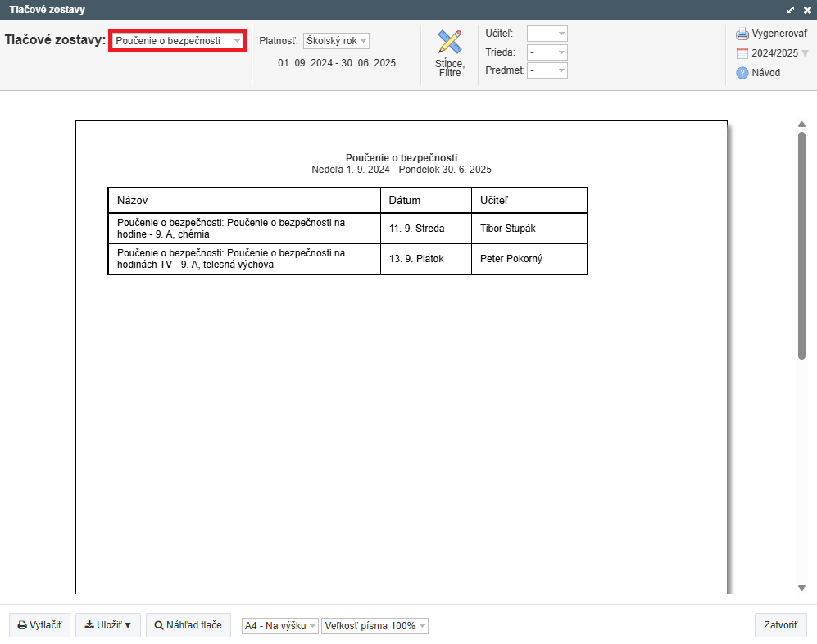Click the printer icon next to Vygenerovať
Image resolution: width=817 pixels, height=644 pixels.
(x=742, y=34)
